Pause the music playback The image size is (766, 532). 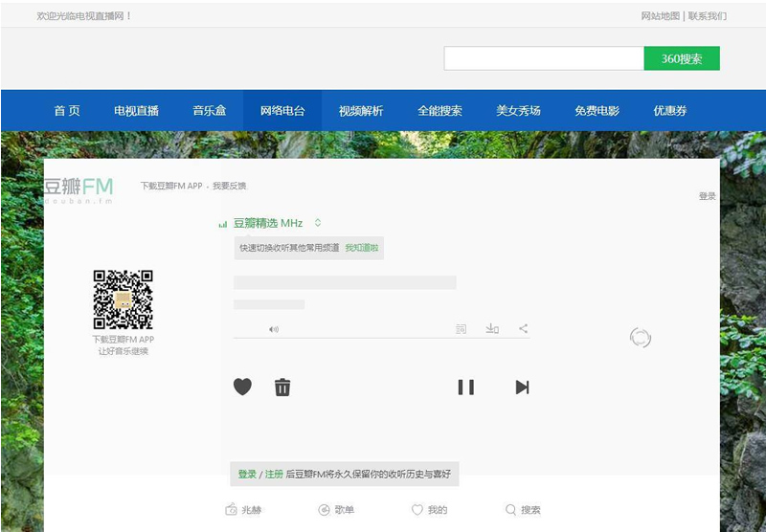point(465,387)
